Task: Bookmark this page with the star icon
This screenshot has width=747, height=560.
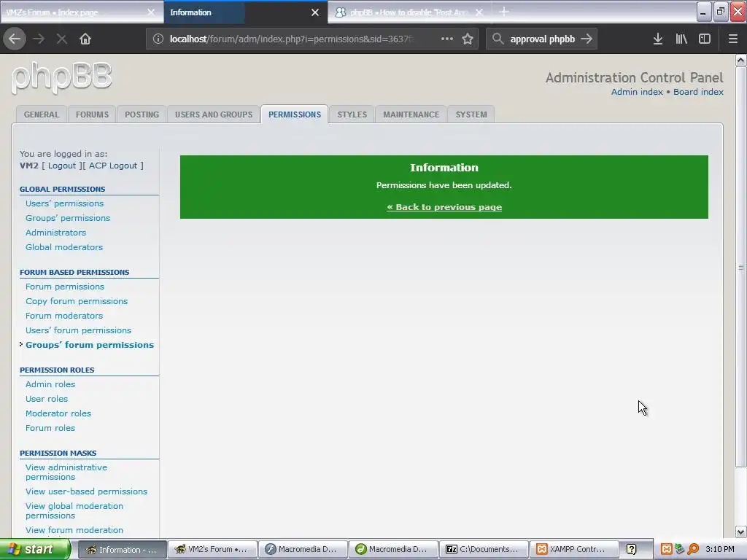Action: (468, 39)
